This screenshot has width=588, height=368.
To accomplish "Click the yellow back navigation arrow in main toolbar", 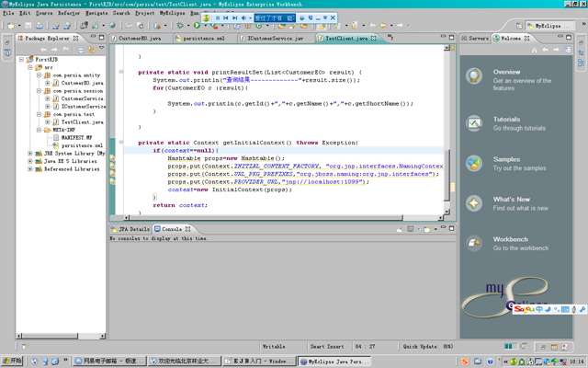I will coord(383,26).
